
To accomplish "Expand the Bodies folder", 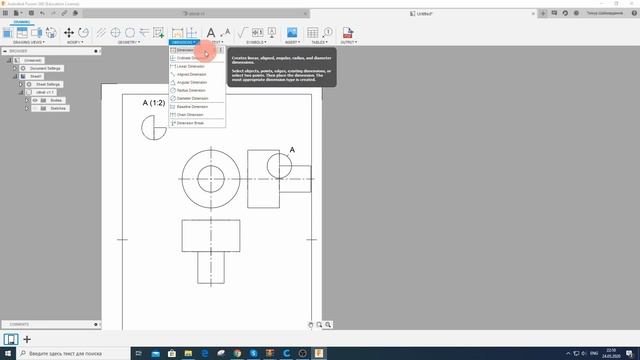I will [27, 100].
